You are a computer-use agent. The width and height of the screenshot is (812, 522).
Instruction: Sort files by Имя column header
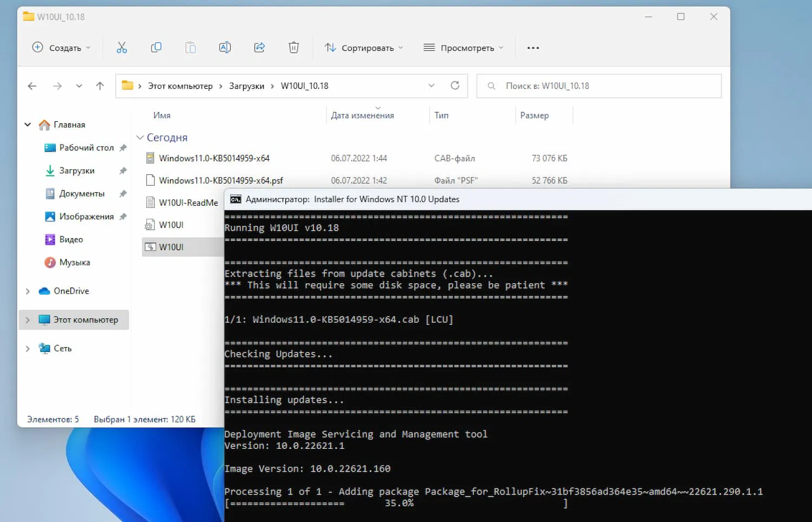tap(162, 115)
